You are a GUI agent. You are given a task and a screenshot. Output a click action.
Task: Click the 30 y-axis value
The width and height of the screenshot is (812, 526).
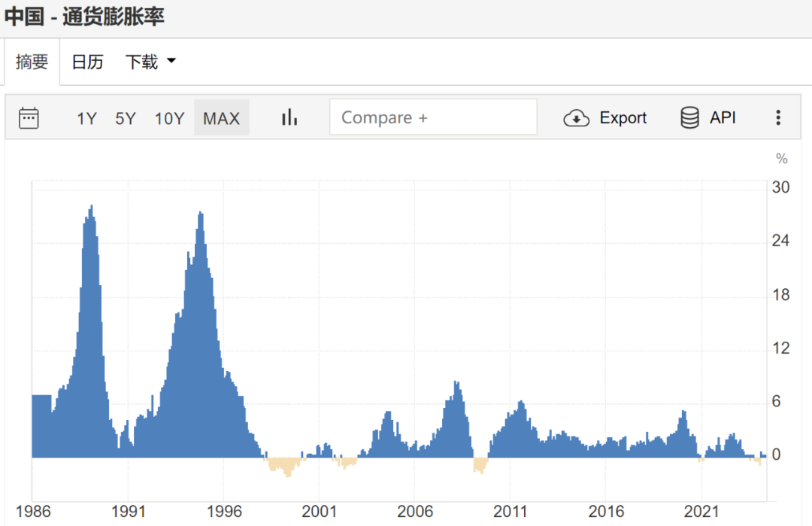[x=780, y=187]
